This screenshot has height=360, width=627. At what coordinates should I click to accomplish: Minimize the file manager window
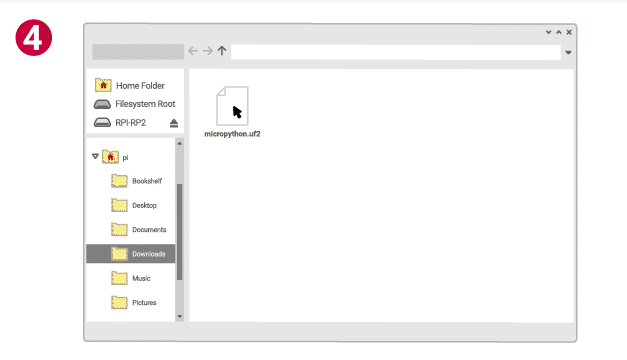click(x=549, y=32)
